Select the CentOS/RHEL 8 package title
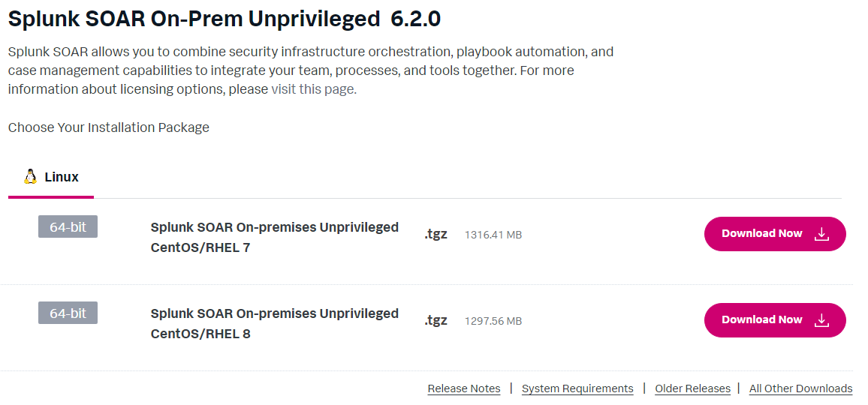868x405 pixels. [x=274, y=323]
